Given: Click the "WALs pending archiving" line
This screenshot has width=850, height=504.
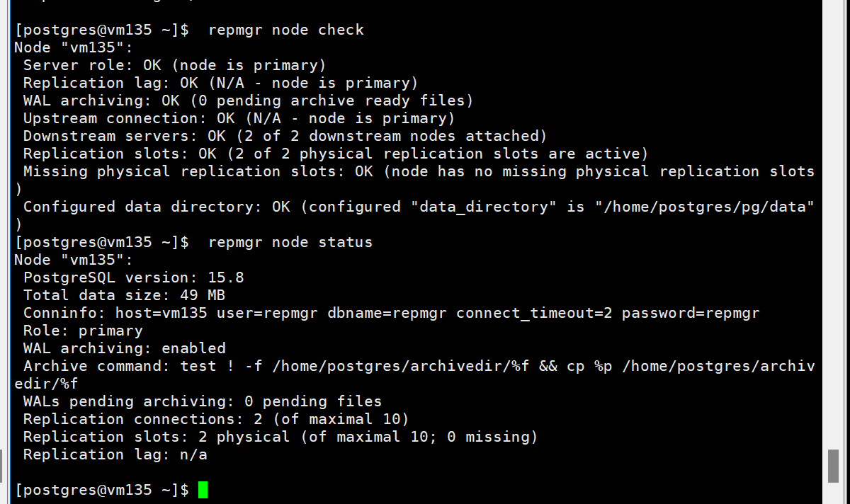Looking at the screenshot, I should pos(202,401).
